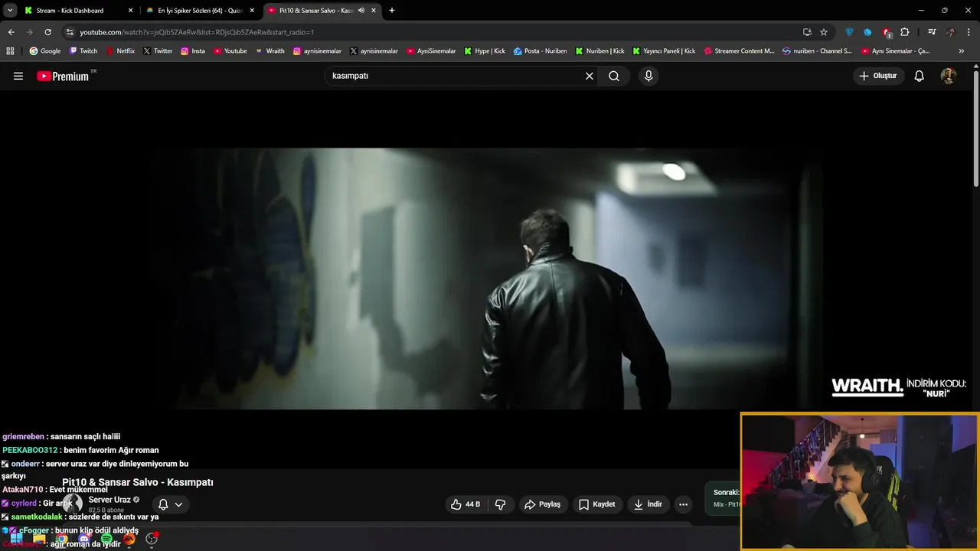Open the Twitter bookmark
This screenshot has height=551, width=980.
coord(158,51)
